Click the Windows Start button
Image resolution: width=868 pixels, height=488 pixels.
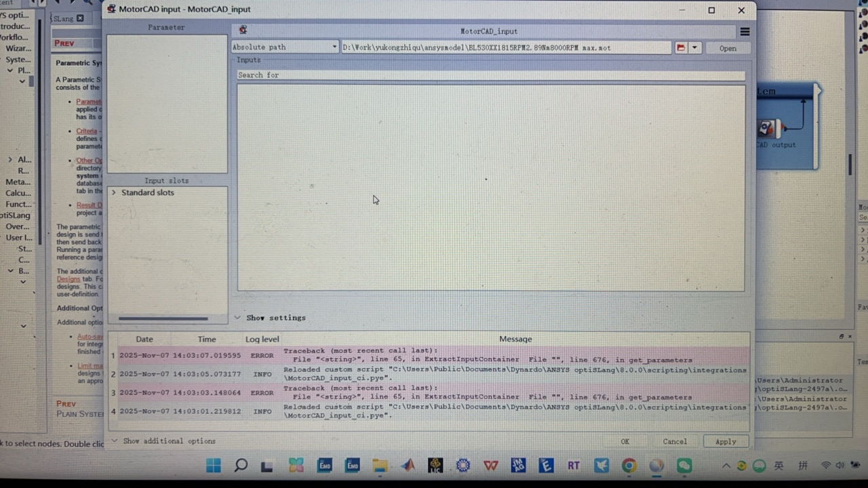point(213,466)
